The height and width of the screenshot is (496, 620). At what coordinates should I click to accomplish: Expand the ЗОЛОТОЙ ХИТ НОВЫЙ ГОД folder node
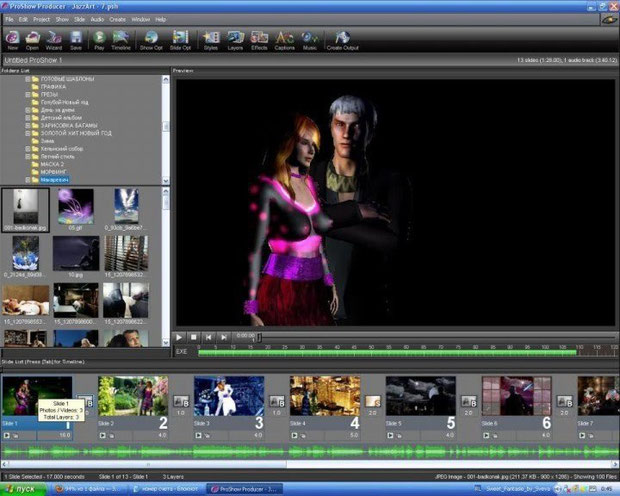click(28, 133)
